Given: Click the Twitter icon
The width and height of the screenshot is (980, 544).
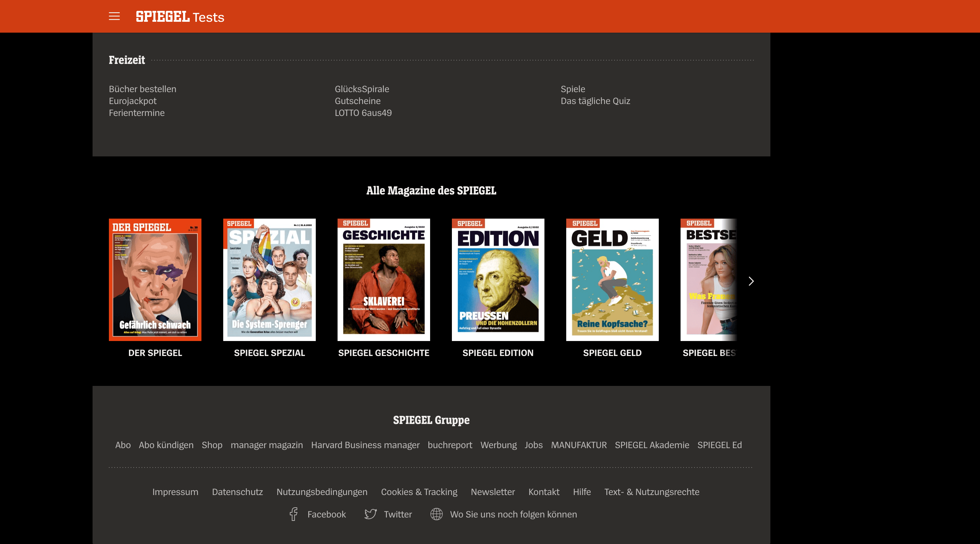Looking at the screenshot, I should click(x=371, y=514).
